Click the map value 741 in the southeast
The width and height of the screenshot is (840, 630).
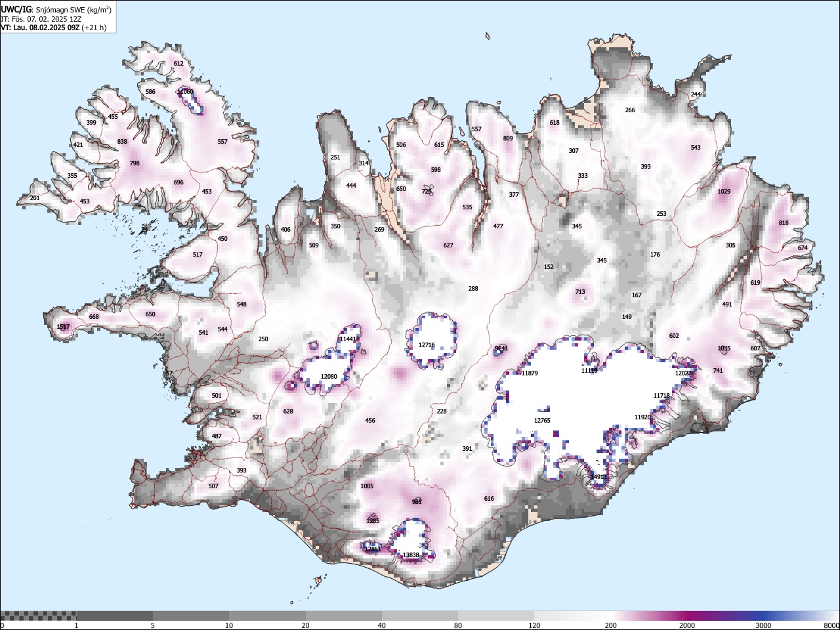pyautogui.click(x=718, y=371)
